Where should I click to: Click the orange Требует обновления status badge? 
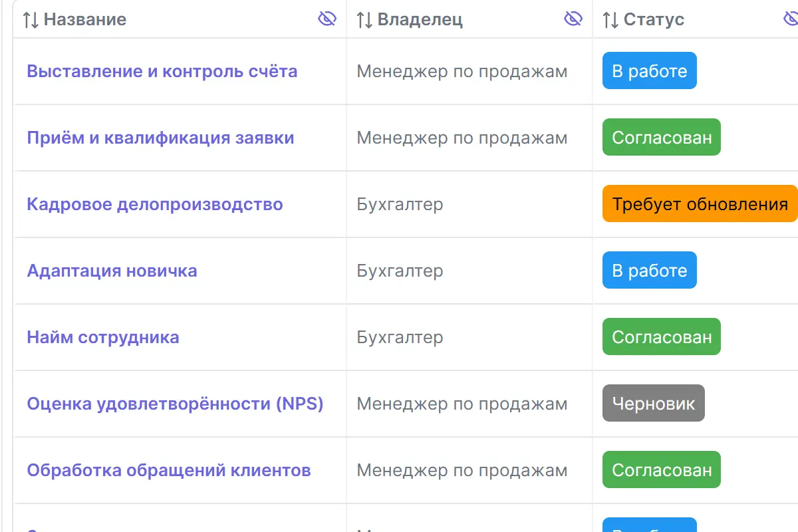coord(700,203)
